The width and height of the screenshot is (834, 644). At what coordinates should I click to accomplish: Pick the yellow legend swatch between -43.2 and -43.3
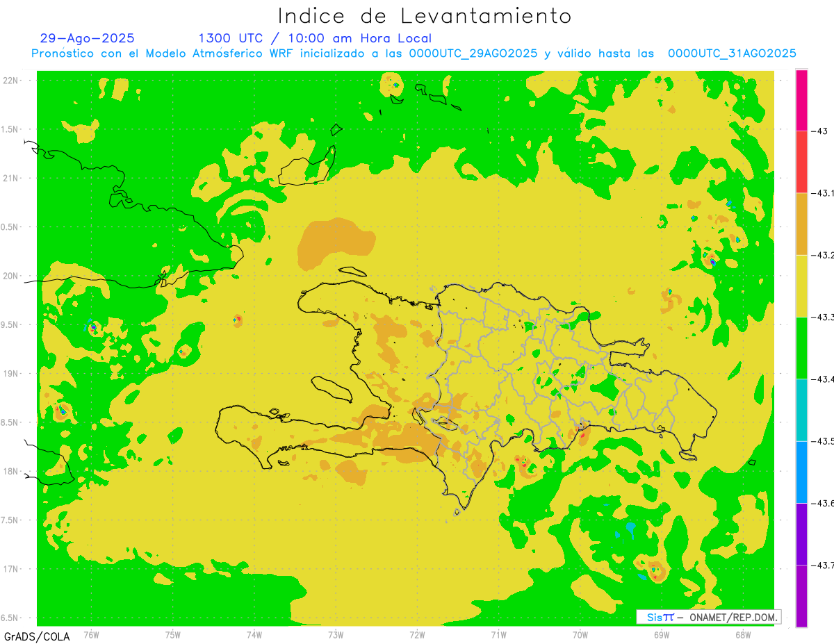tap(801, 286)
